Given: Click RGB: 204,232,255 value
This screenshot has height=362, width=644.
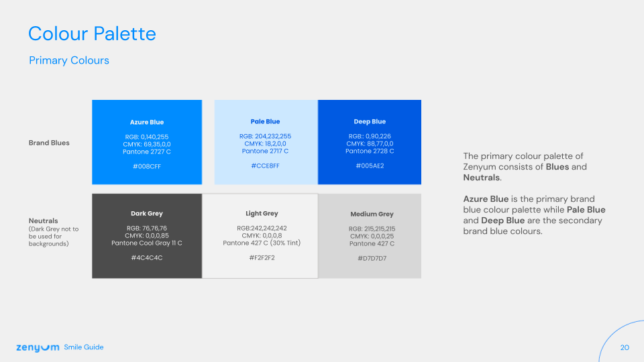Looking at the screenshot, I should click(x=265, y=136).
